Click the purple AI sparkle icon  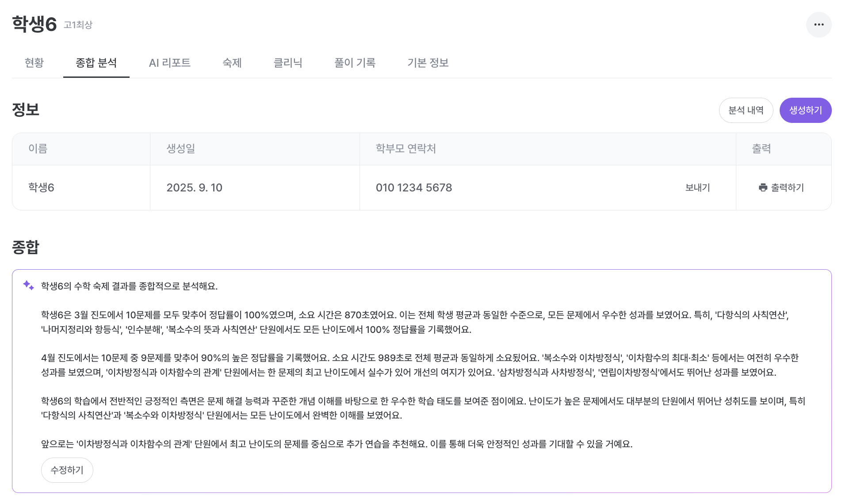[28, 285]
